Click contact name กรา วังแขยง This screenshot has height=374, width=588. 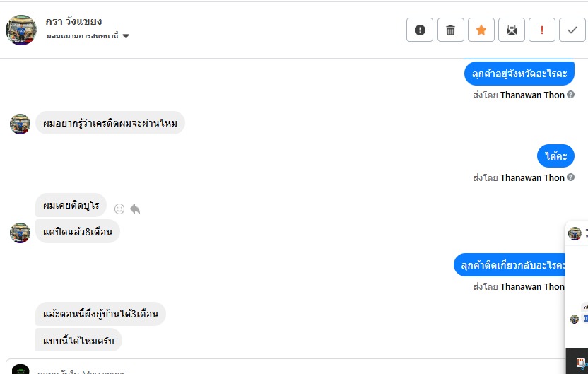pos(73,21)
